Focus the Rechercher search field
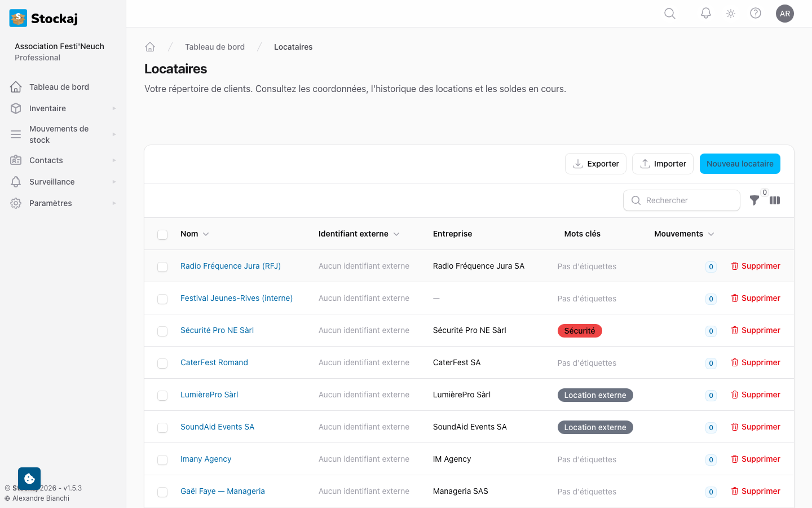812x508 pixels. pyautogui.click(x=682, y=200)
